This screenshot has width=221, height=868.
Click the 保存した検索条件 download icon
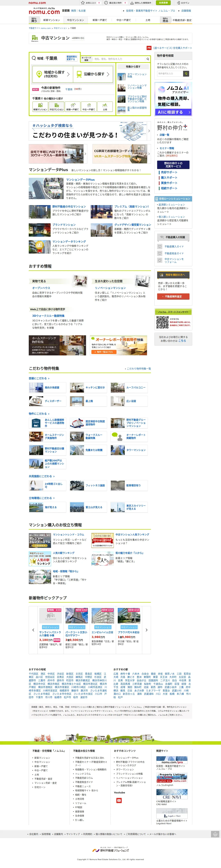coord(132,3)
